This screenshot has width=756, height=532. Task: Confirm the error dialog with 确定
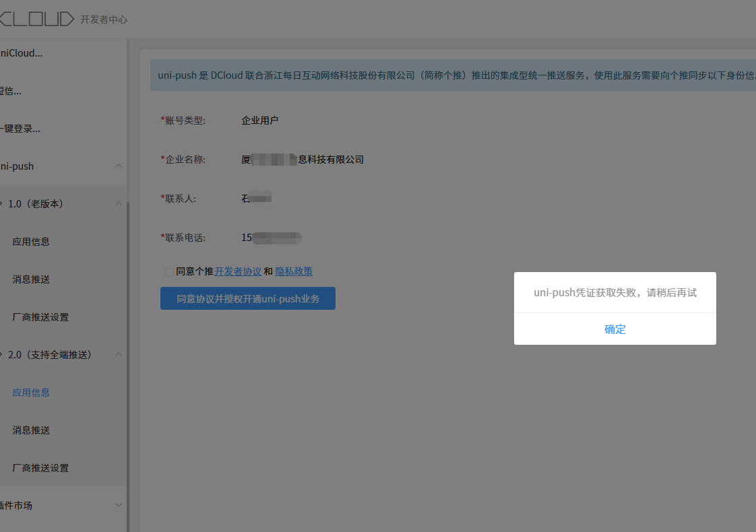pos(615,329)
